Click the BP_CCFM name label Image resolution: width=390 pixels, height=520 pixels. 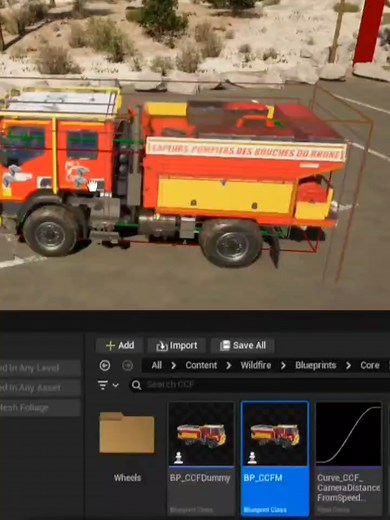(x=263, y=478)
